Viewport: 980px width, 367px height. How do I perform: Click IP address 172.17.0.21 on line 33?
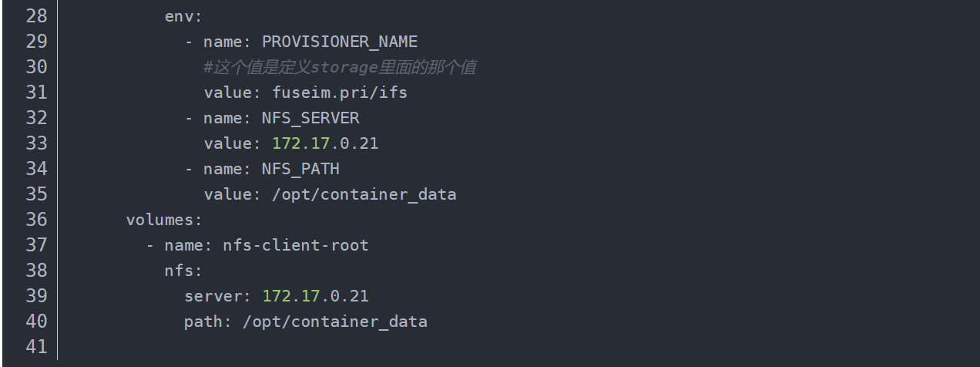click(325, 143)
